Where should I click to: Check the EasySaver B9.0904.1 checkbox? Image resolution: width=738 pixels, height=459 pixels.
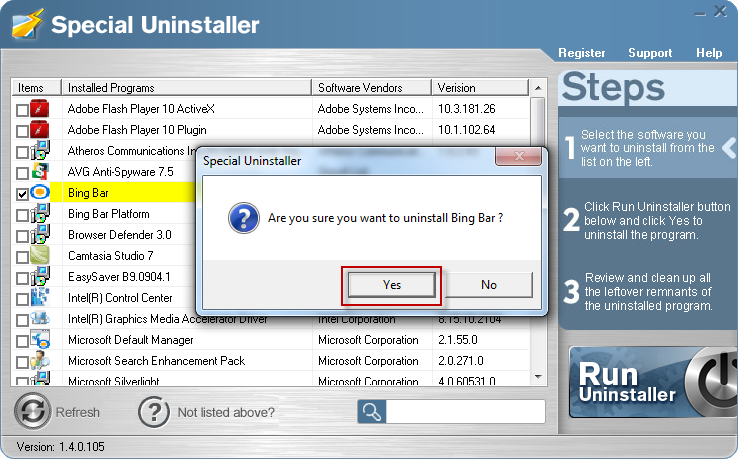[x=22, y=278]
